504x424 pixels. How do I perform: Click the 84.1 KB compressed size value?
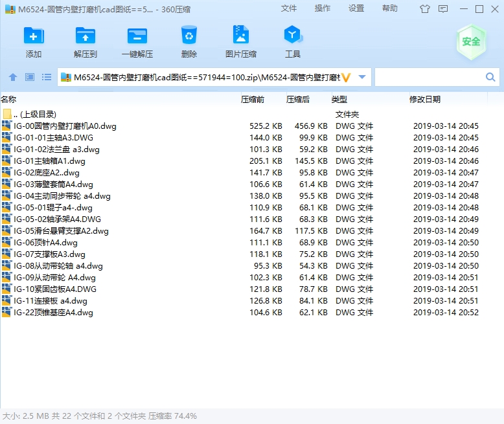314,300
